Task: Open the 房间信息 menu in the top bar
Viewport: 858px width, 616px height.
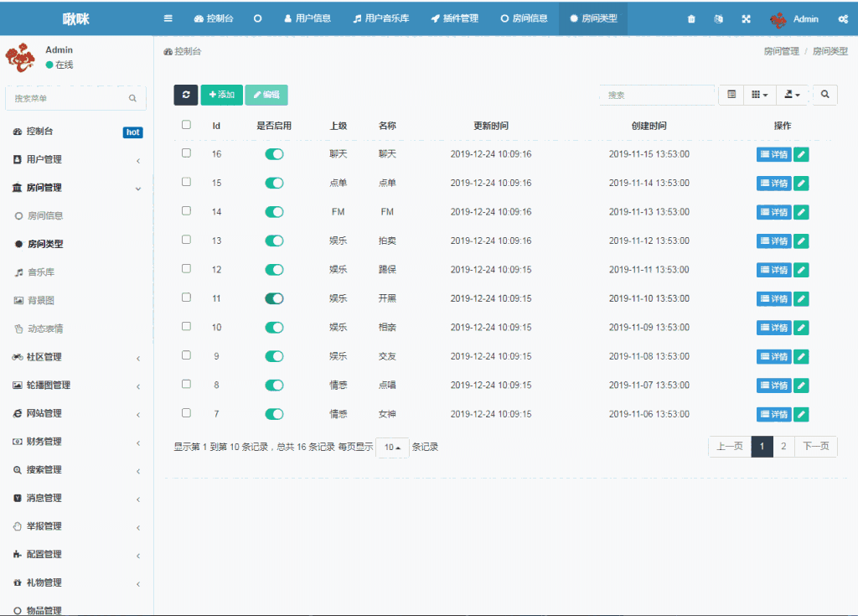Action: [524, 18]
